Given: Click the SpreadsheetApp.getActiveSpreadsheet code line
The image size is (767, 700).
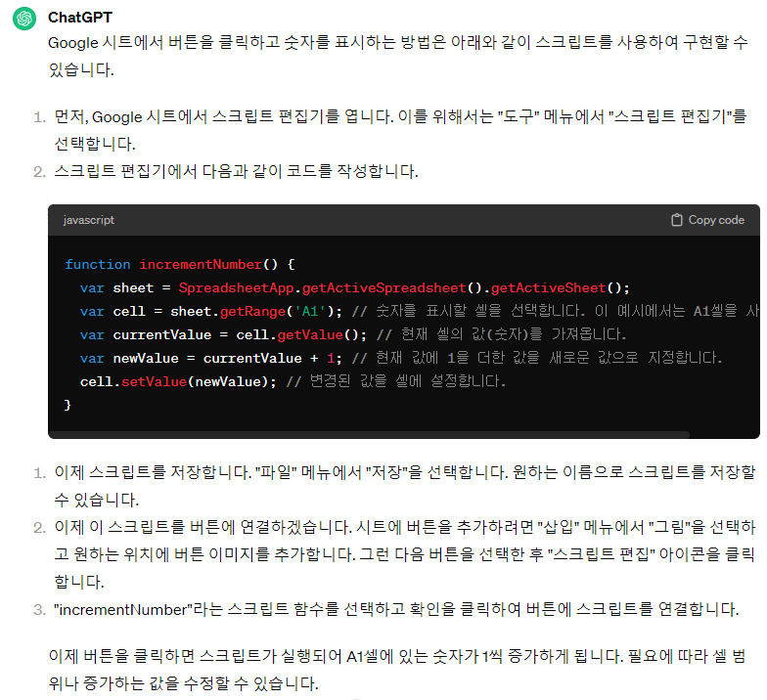Looking at the screenshot, I should coord(354,287).
